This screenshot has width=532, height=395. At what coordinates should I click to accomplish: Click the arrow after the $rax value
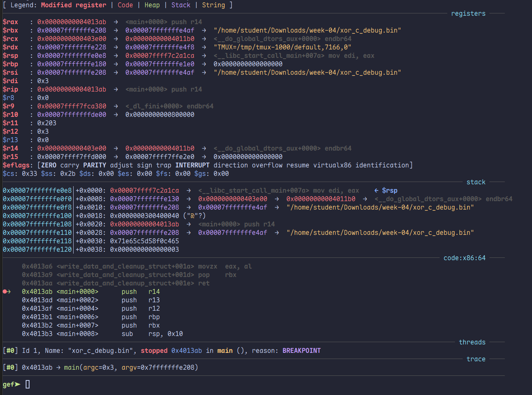116,22
